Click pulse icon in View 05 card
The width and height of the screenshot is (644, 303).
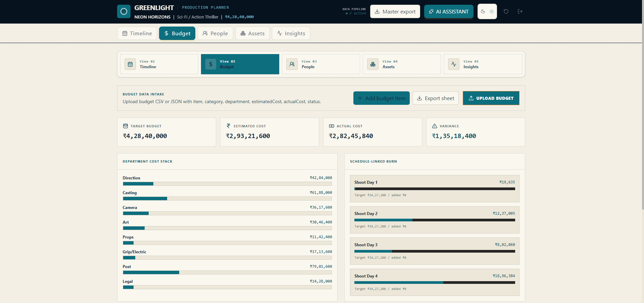coord(454,64)
